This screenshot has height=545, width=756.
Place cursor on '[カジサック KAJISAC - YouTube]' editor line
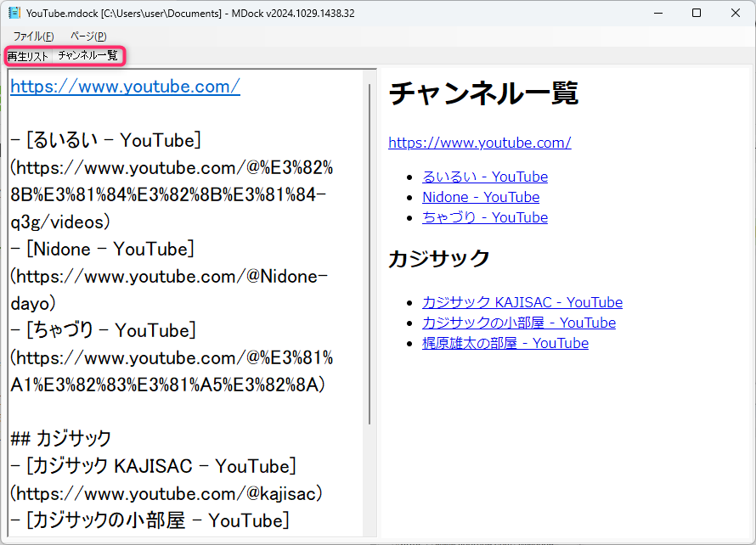[153, 466]
